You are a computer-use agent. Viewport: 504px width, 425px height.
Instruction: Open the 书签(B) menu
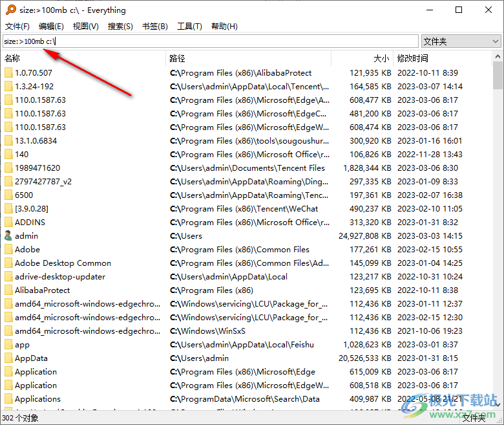[x=155, y=27]
